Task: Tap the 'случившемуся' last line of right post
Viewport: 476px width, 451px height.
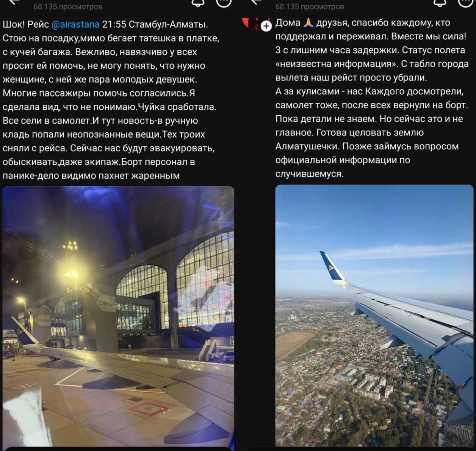Action: [310, 174]
